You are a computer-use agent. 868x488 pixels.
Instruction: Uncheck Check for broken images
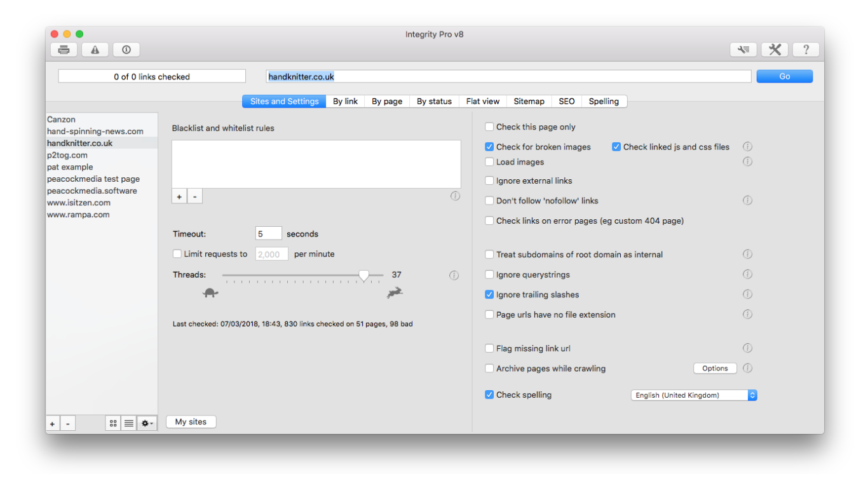coord(489,147)
